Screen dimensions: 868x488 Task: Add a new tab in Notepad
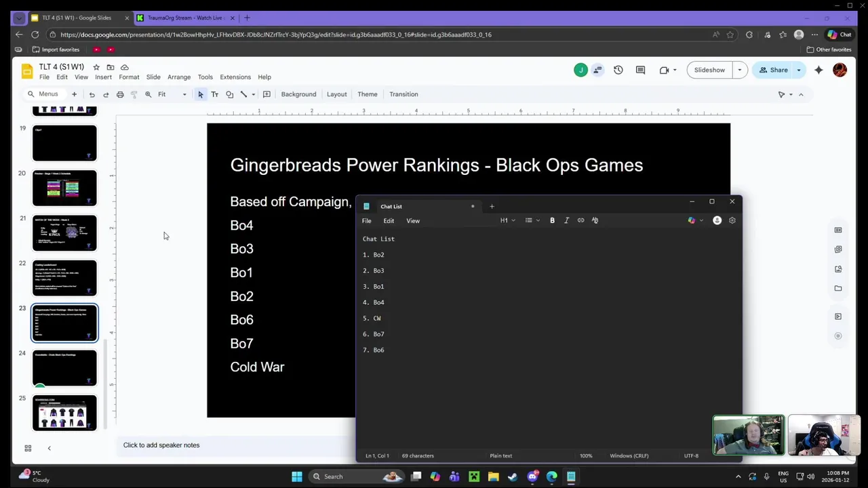[x=492, y=206]
